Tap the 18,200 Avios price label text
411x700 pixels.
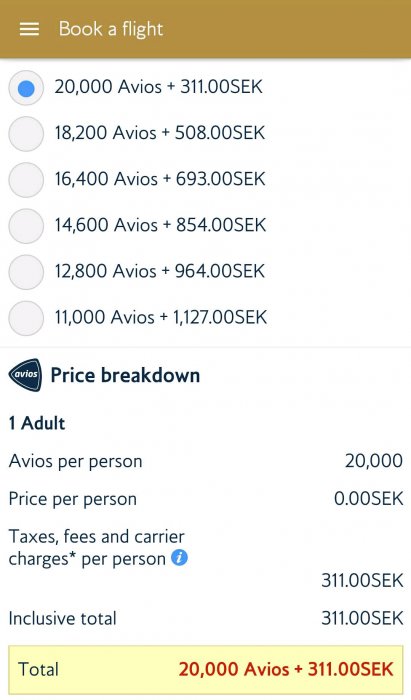(x=160, y=133)
